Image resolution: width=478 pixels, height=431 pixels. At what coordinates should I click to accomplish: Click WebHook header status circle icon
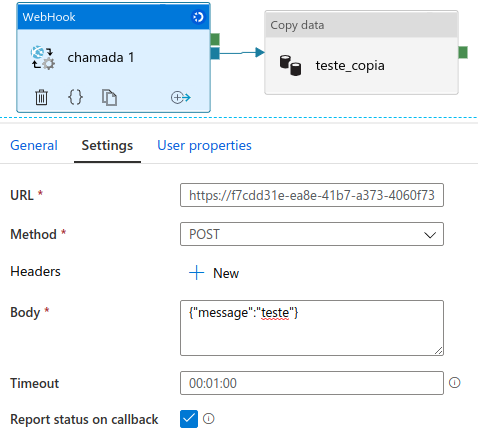[x=198, y=17]
